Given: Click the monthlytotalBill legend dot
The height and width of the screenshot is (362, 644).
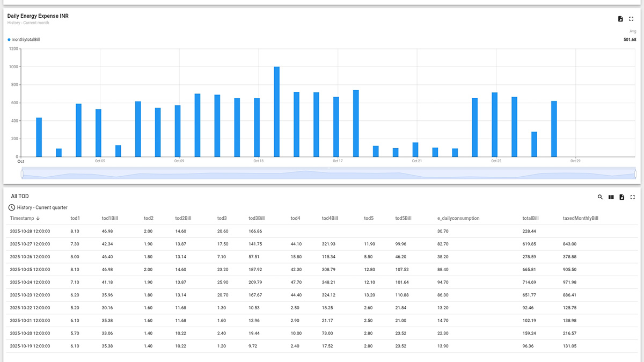Looking at the screenshot, I should click(x=9, y=39).
